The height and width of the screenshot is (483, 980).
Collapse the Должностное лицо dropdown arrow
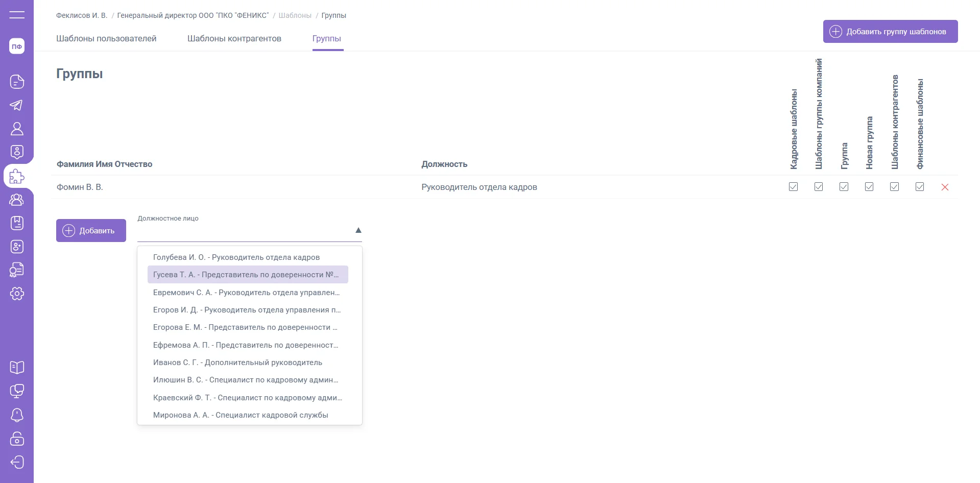(x=358, y=230)
